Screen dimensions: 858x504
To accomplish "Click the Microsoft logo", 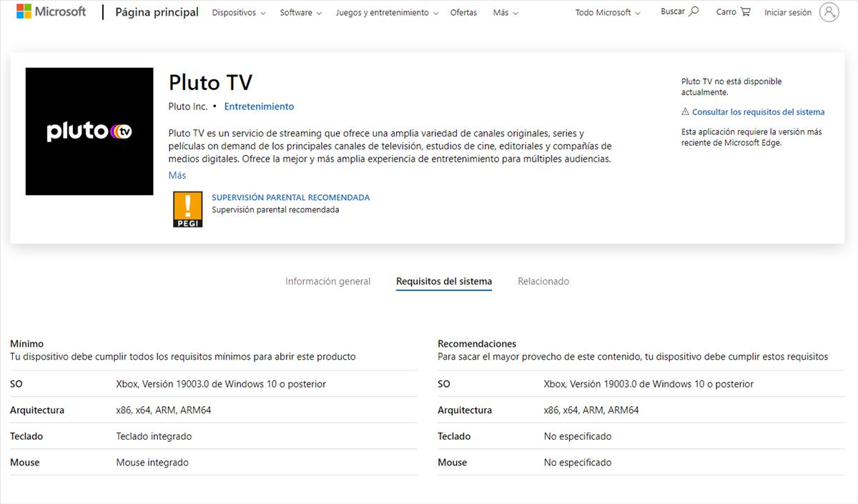I will tap(51, 11).
